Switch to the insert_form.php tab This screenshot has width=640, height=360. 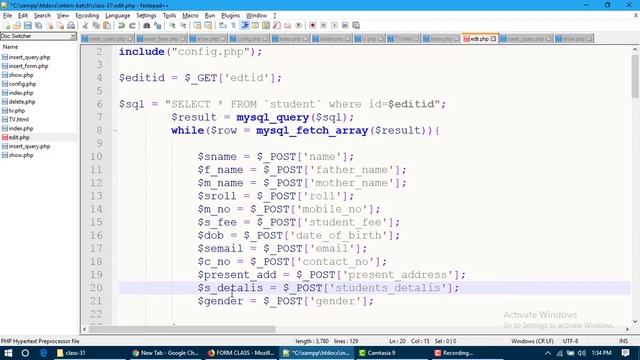pos(162,39)
